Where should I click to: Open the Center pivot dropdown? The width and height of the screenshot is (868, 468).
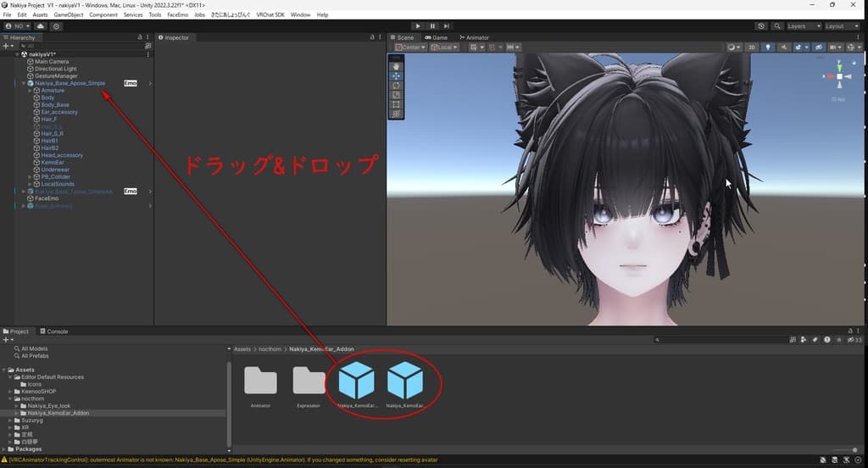click(x=410, y=47)
